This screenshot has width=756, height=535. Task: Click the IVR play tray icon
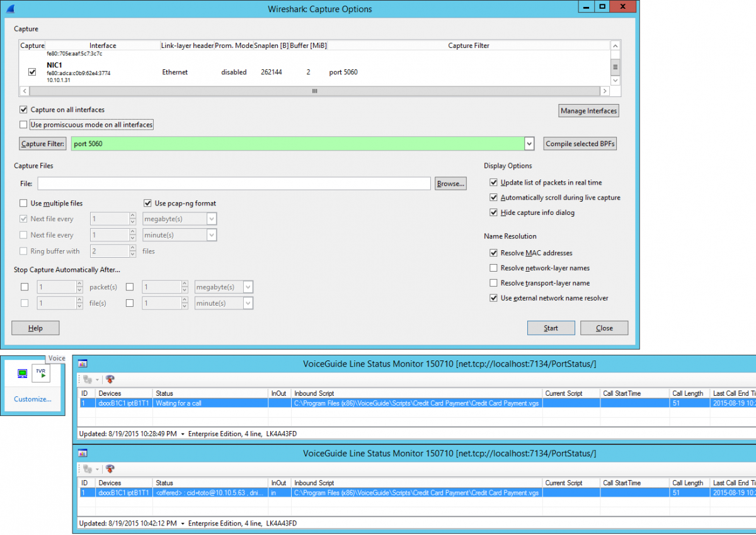tap(41, 374)
